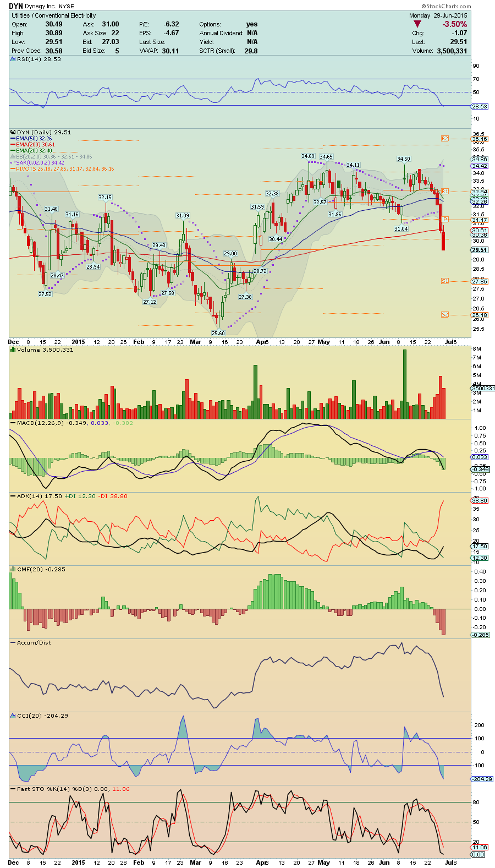Click the Utilities / Conventional Electricity sector text
Viewport: 495px width, 868px height.
point(54,15)
